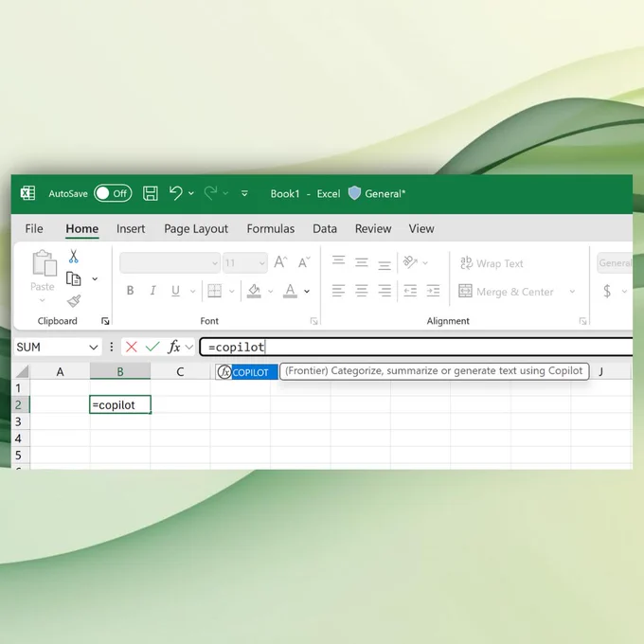Click the Align Left icon
Screen dimensions: 644x644
[x=338, y=291]
